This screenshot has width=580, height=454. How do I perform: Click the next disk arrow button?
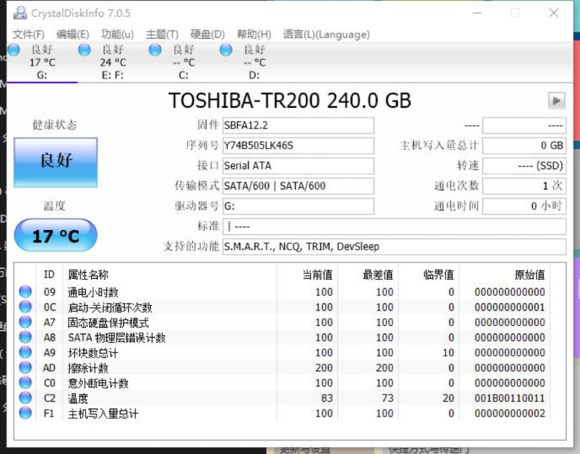click(x=556, y=100)
